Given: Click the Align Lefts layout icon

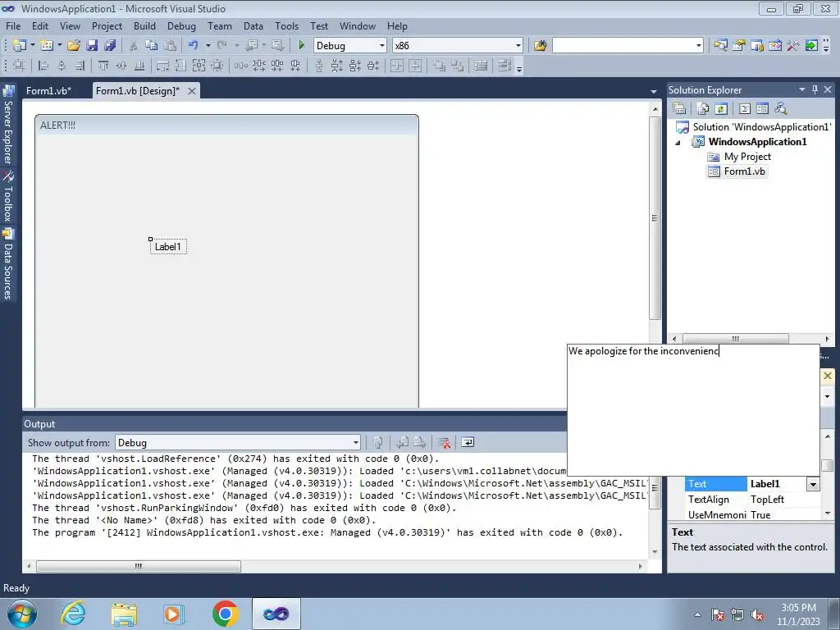Looking at the screenshot, I should (x=44, y=66).
